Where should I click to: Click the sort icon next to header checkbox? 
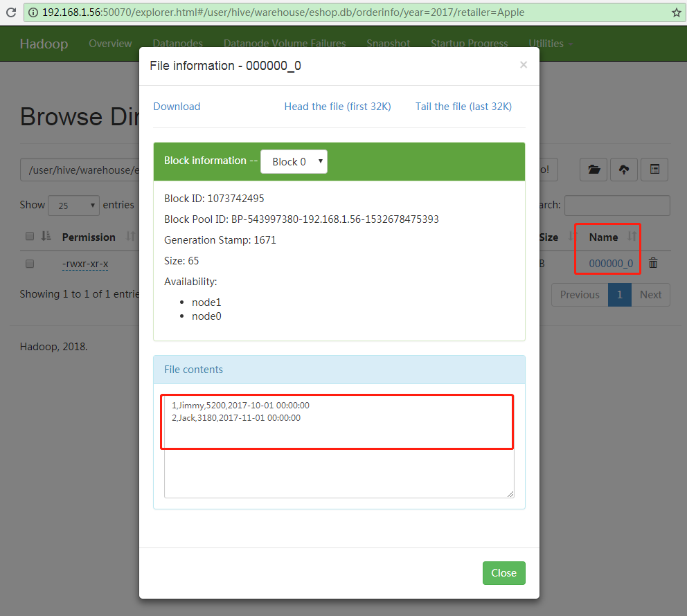(x=46, y=237)
